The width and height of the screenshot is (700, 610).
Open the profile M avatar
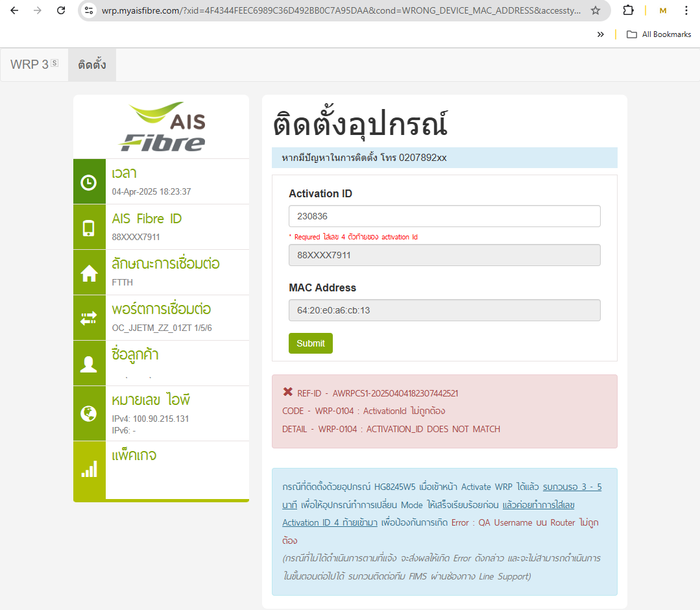[663, 10]
